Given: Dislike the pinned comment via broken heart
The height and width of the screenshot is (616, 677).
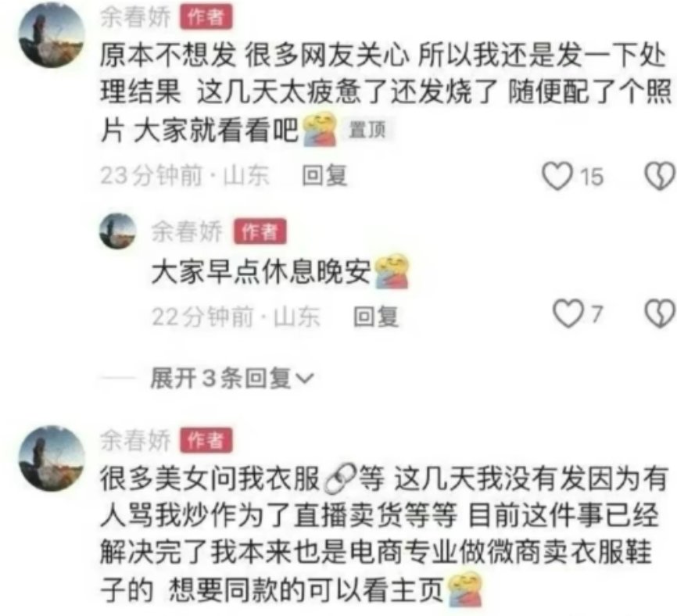Looking at the screenshot, I should 659,176.
